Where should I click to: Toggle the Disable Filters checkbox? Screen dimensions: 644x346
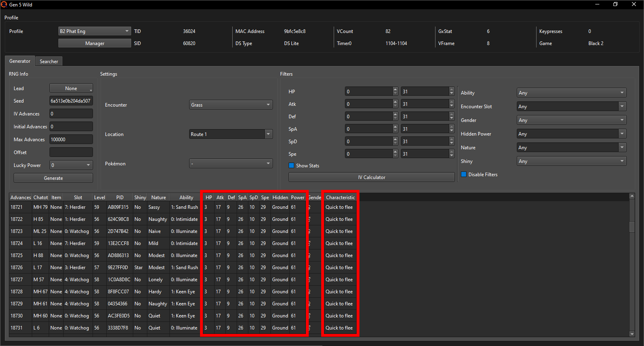pyautogui.click(x=464, y=174)
